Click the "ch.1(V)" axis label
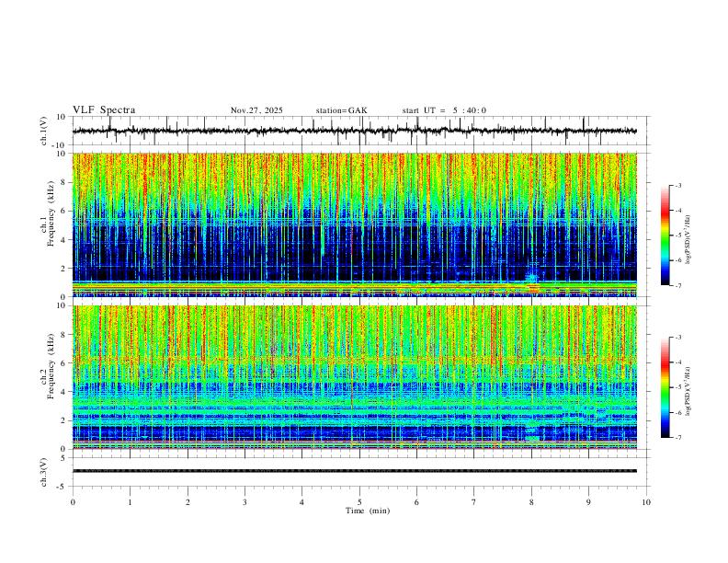The width and height of the screenshot is (728, 563). pos(44,131)
